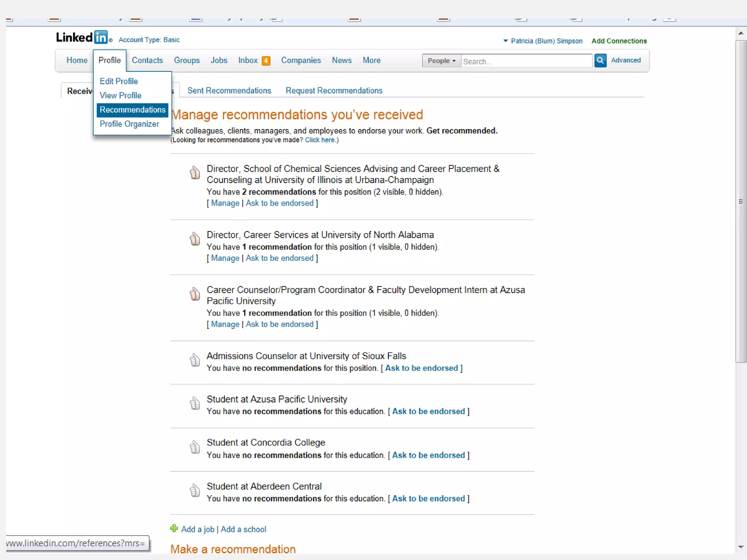The image size is (747, 560).
Task: Click Manage for the University of North Alabama position
Action: click(225, 258)
